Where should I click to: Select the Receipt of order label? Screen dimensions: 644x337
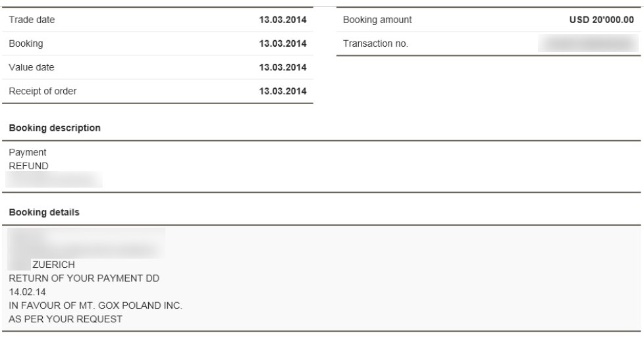[x=43, y=91]
